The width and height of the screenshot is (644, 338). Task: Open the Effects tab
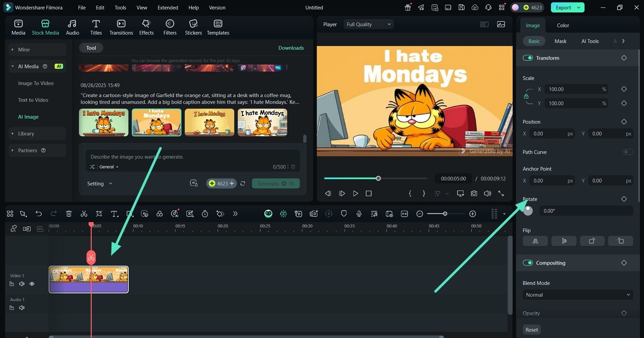point(146,27)
